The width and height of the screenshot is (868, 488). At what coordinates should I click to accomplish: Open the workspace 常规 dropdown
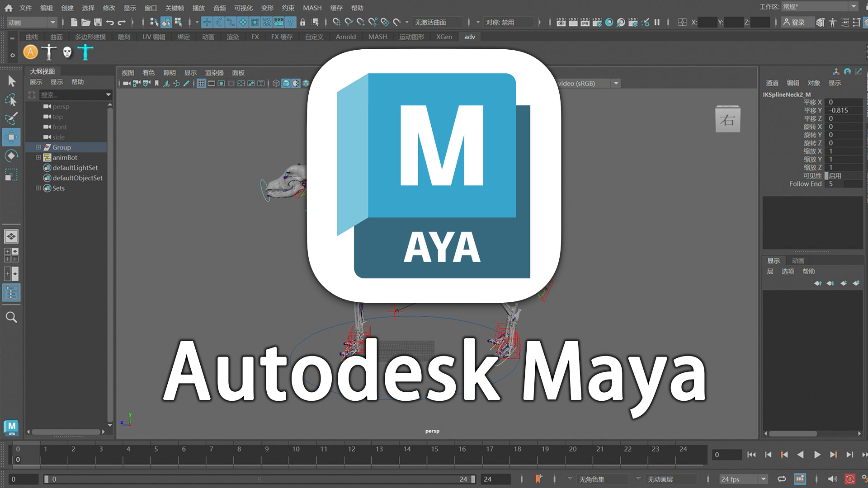tap(820, 7)
